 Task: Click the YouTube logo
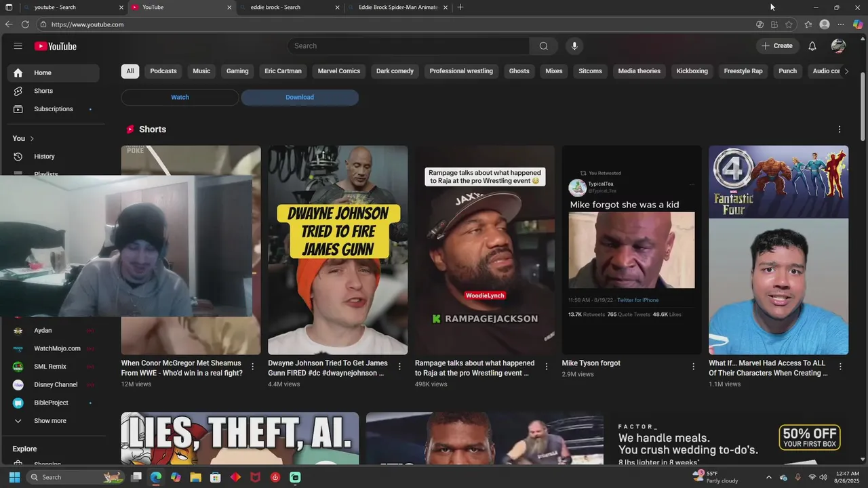(56, 46)
